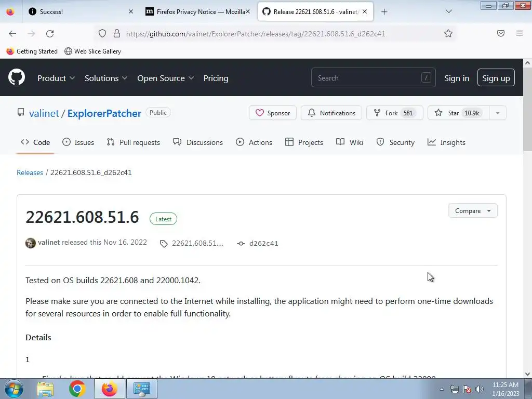Open the Compare dropdown
Screen dimensions: 532x399
(x=473, y=211)
